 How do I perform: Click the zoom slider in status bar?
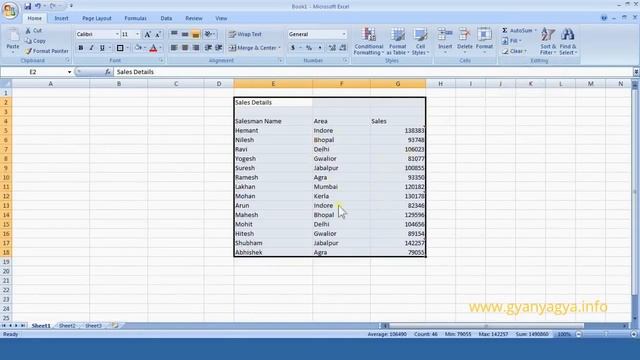click(x=606, y=334)
